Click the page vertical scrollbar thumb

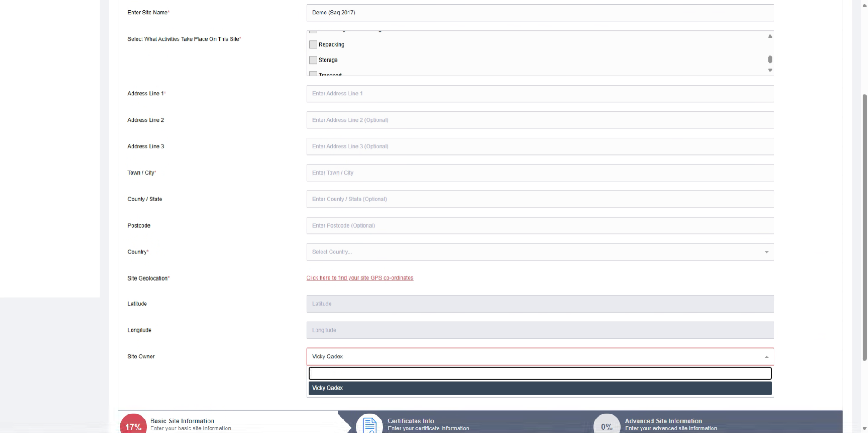tap(864, 227)
